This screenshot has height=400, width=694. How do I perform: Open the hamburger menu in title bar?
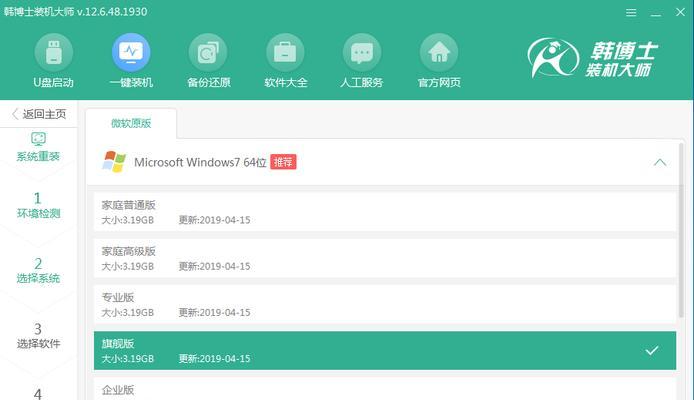(631, 12)
